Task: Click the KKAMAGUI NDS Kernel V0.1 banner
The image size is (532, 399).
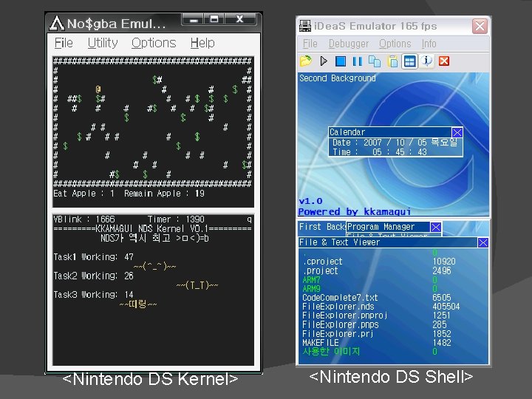Action: pyautogui.click(x=153, y=228)
